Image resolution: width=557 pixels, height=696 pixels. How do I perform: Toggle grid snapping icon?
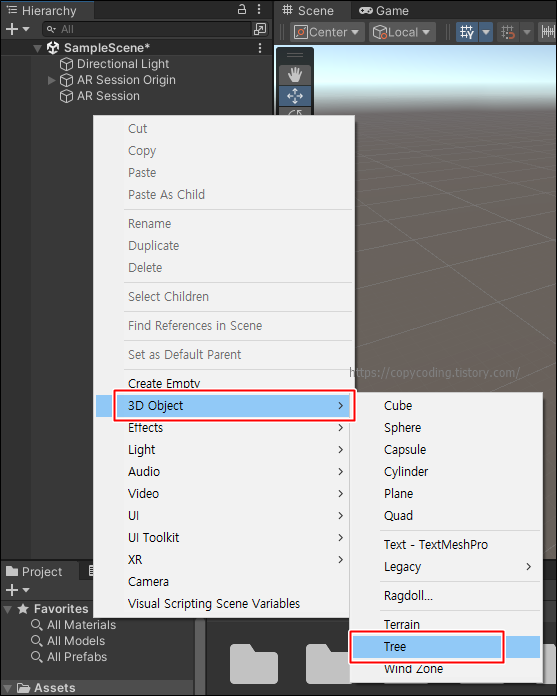(508, 32)
